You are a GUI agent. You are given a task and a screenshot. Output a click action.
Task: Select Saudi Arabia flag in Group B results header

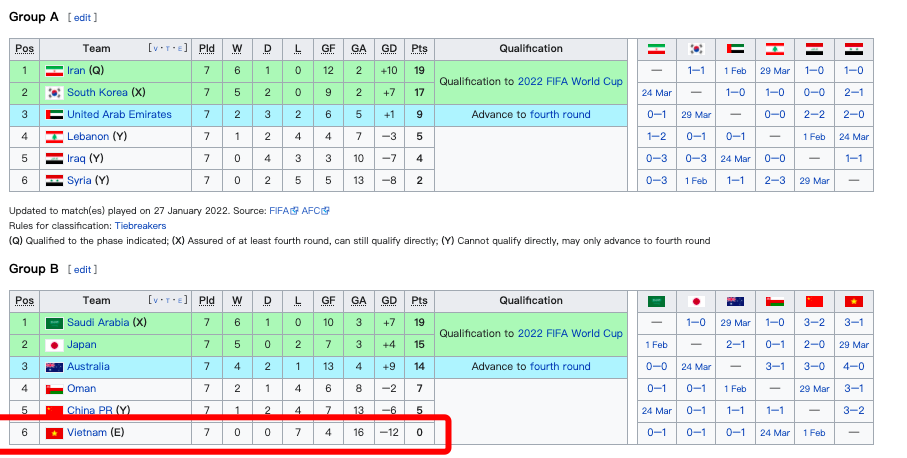[x=656, y=301]
